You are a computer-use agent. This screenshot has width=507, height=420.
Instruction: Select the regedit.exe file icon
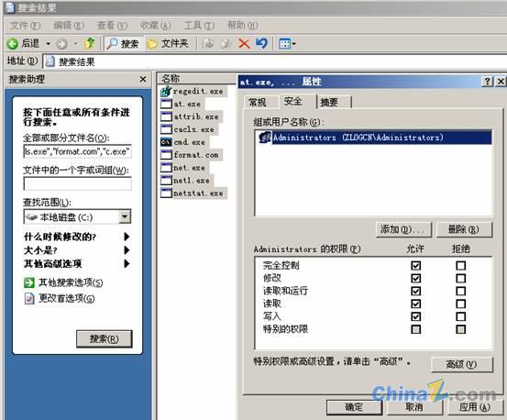[166, 92]
